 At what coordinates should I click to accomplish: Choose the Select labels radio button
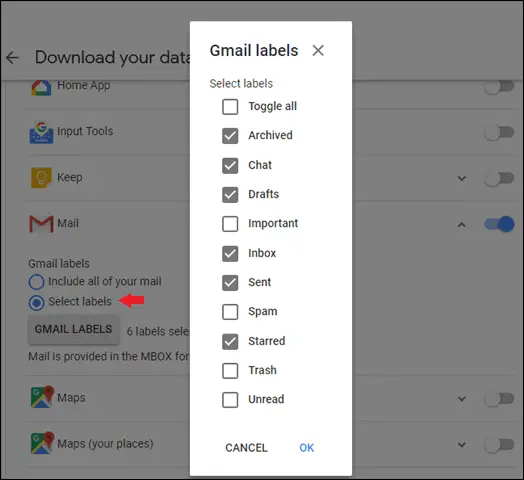[36, 303]
